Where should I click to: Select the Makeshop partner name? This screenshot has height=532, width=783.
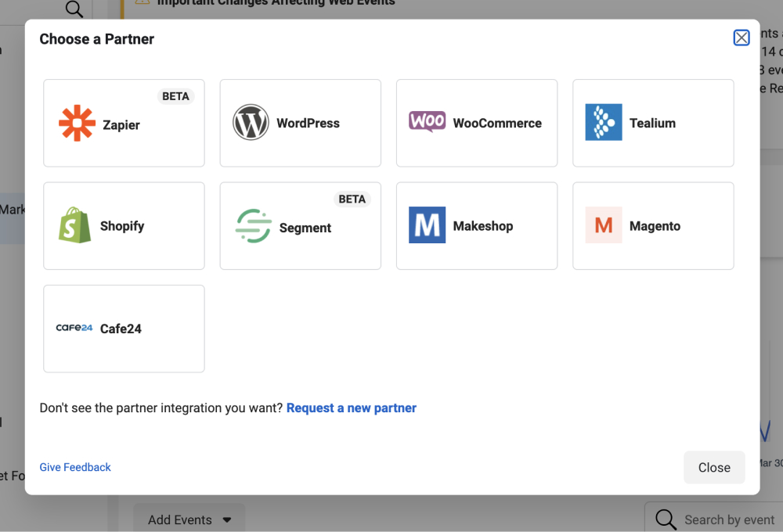pyautogui.click(x=483, y=226)
